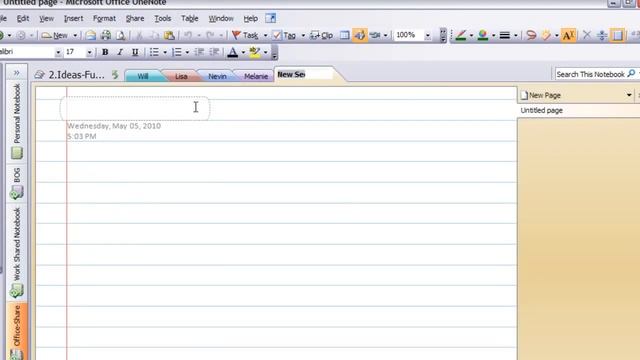This screenshot has width=640, height=360.
Task: Click the Decrease Indent icon
Action: point(199,52)
